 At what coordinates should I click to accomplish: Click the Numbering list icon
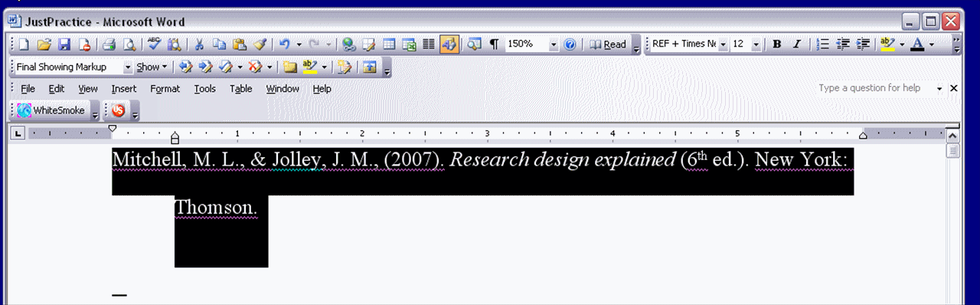[x=824, y=44]
